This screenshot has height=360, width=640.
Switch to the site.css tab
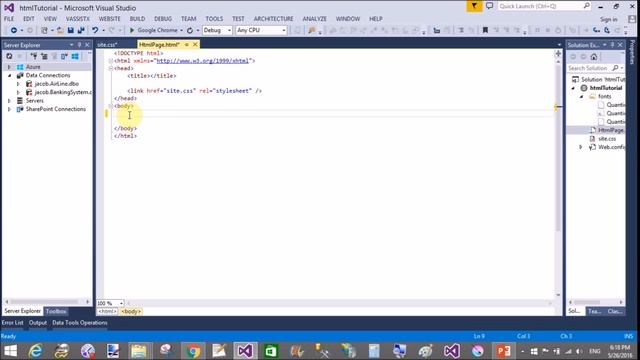(107, 44)
